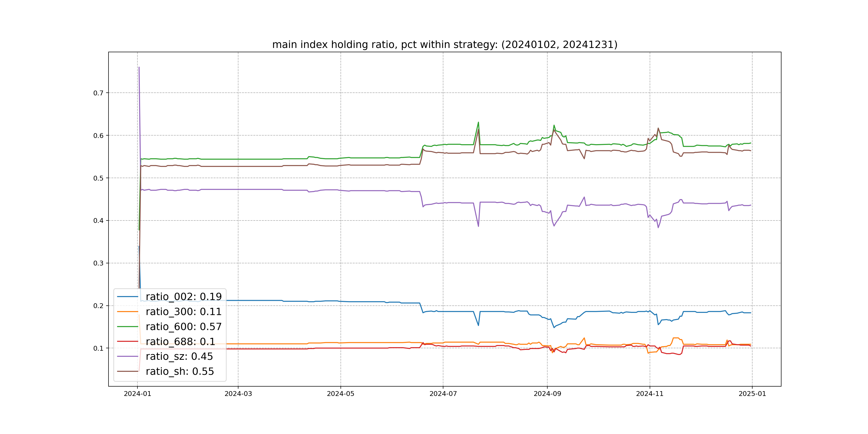Click the chart title text
Image resolution: width=868 pixels, height=434 pixels.
point(444,44)
